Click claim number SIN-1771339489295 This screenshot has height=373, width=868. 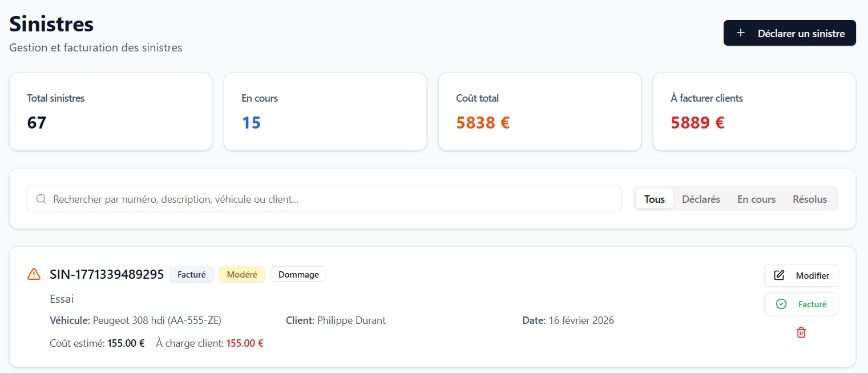[107, 274]
